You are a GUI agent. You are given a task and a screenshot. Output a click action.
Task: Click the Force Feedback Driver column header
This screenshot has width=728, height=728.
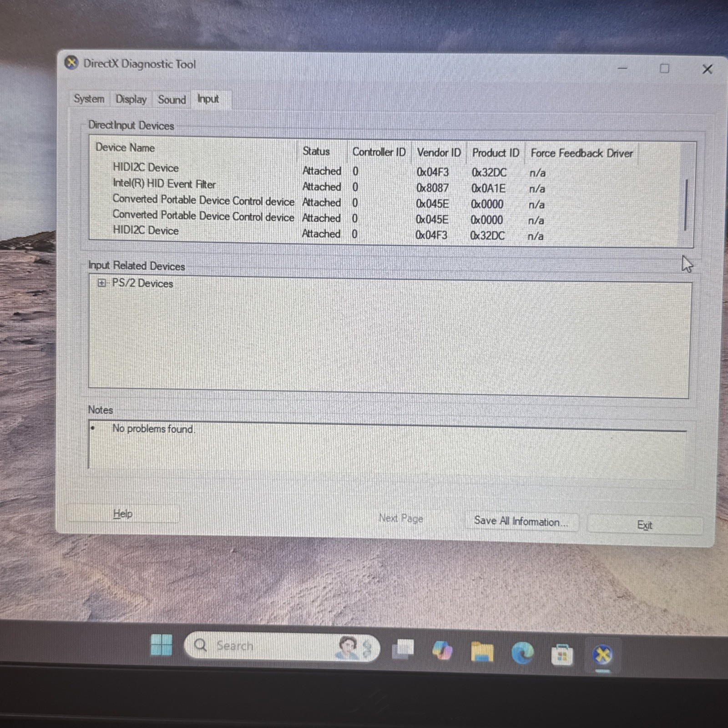[x=581, y=153]
